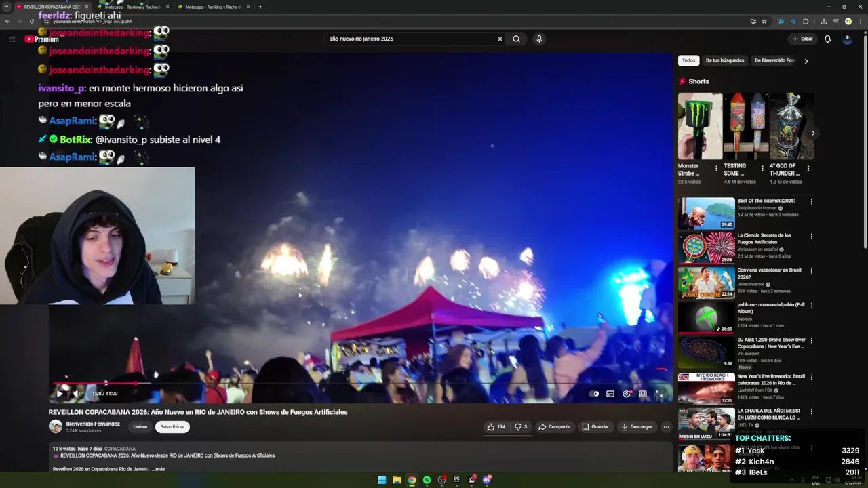Viewport: 868px width, 488px height.
Task: Reload the page in browser
Action: tap(31, 21)
